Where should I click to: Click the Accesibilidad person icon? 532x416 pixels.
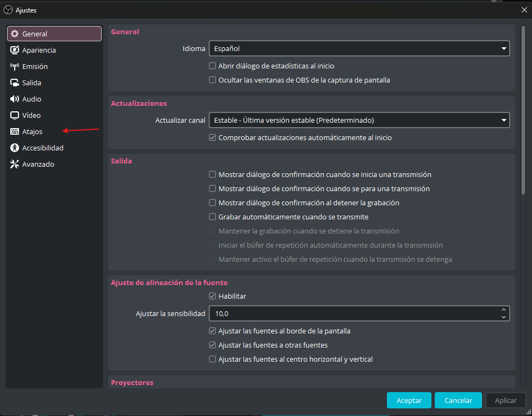pyautogui.click(x=15, y=148)
